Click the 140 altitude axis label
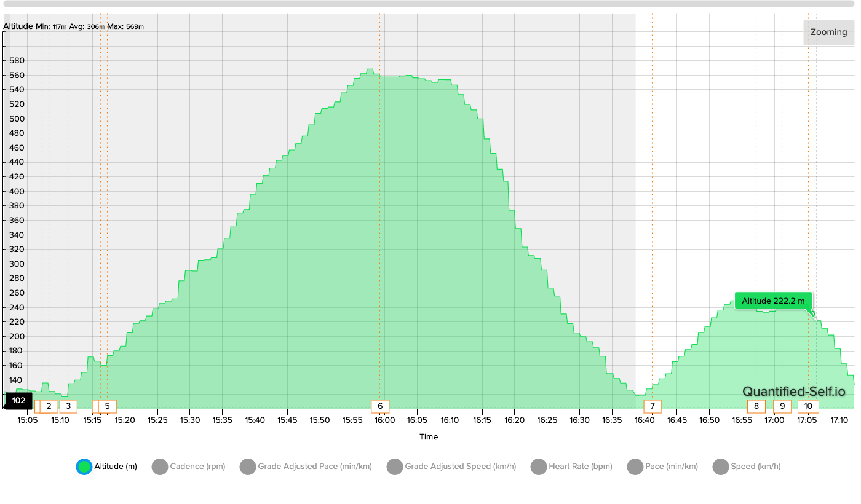The width and height of the screenshot is (861, 504). (17, 380)
